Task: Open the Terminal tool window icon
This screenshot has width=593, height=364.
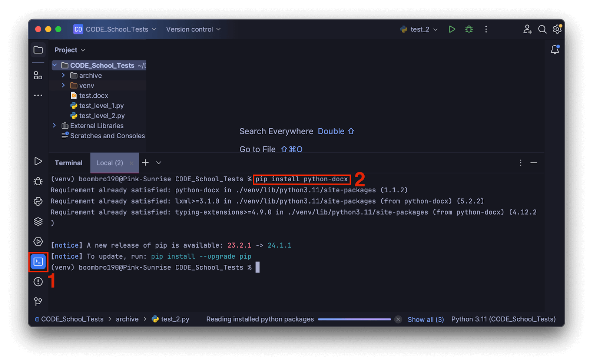Action: pos(38,262)
